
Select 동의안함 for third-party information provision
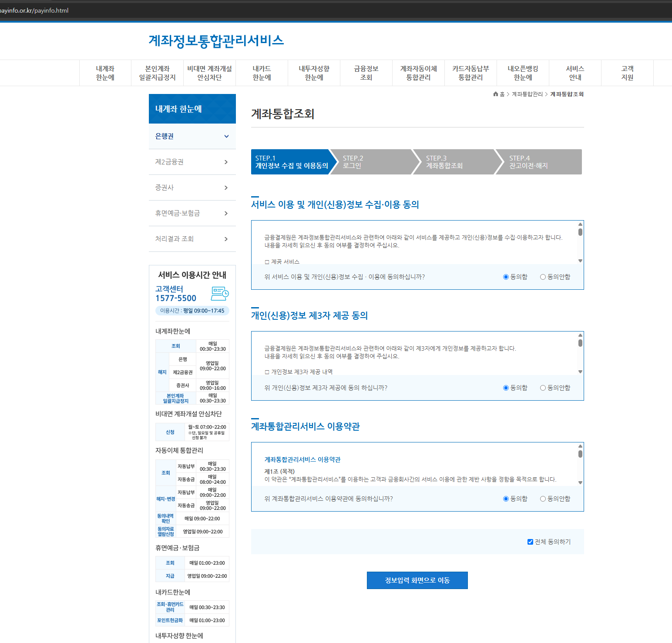tap(543, 388)
